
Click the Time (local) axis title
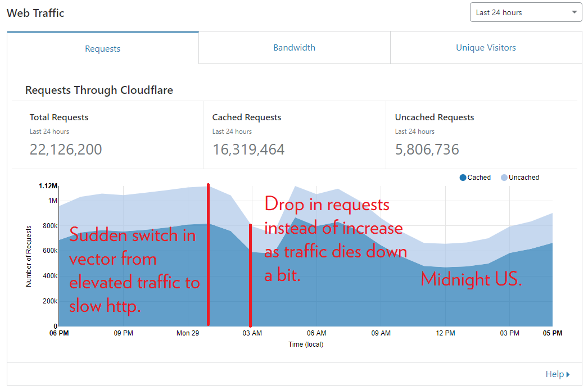pyautogui.click(x=306, y=344)
